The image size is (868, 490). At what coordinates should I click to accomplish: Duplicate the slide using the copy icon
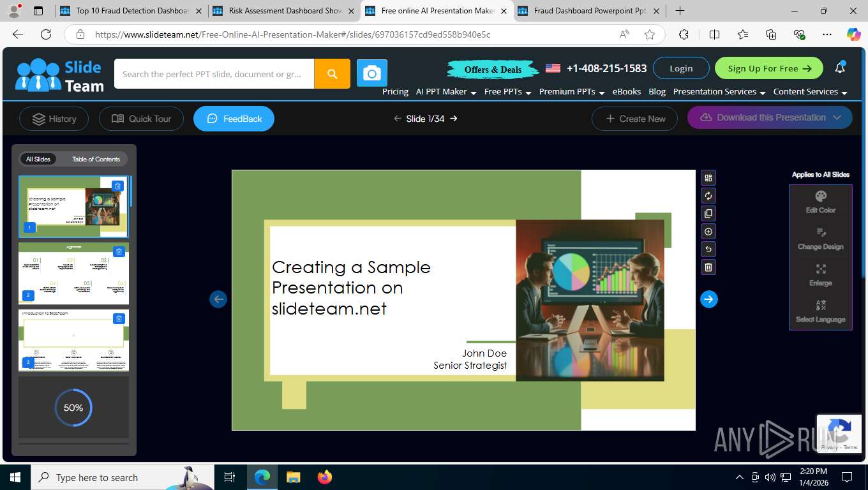[708, 214]
